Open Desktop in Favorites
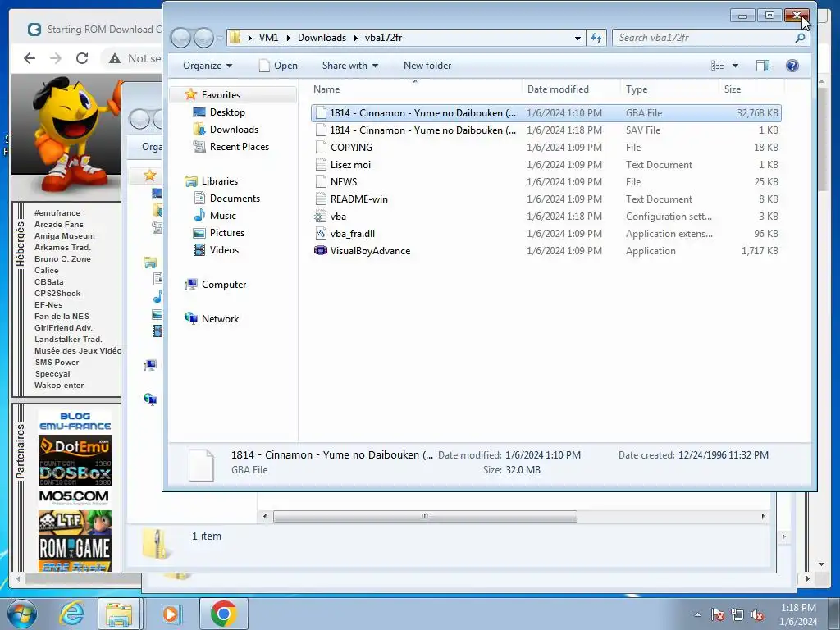Image resolution: width=840 pixels, height=630 pixels. (x=227, y=112)
